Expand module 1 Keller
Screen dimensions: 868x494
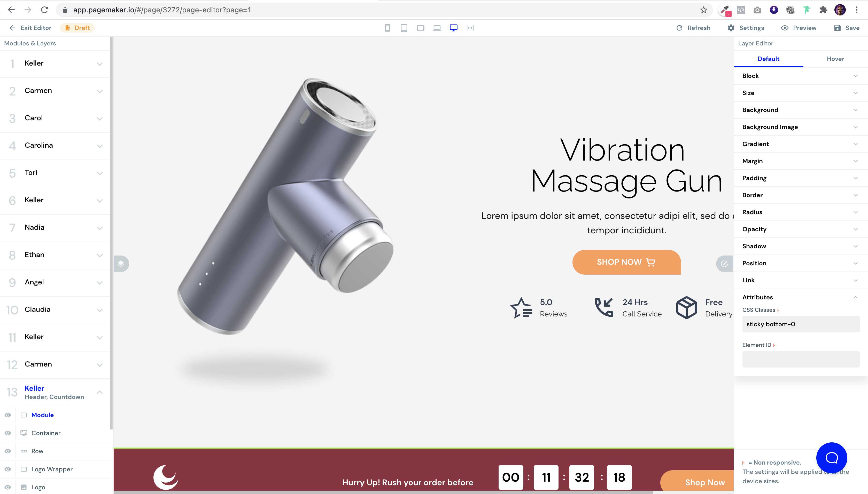(99, 64)
